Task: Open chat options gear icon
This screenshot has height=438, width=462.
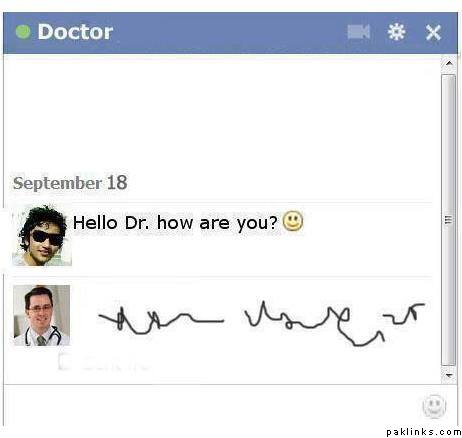Action: point(396,32)
